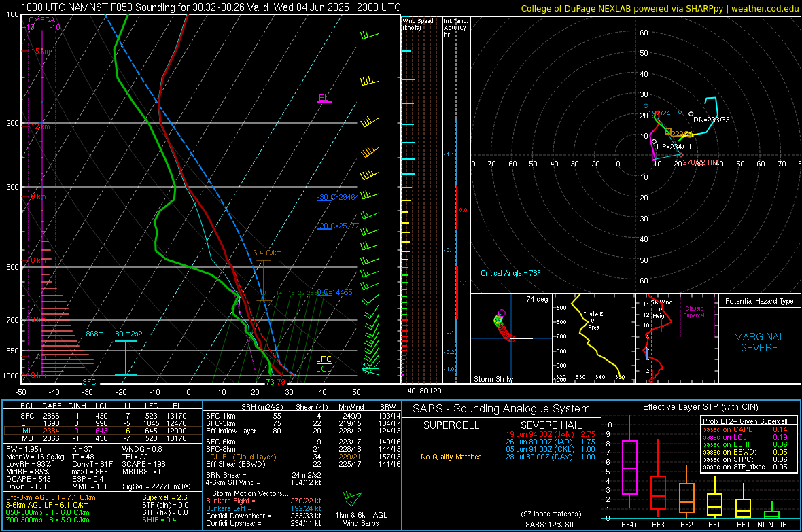This screenshot has width=802, height=532.
Task: Click 'SARS - Sounding Analogue System' heading
Action: pos(501,409)
